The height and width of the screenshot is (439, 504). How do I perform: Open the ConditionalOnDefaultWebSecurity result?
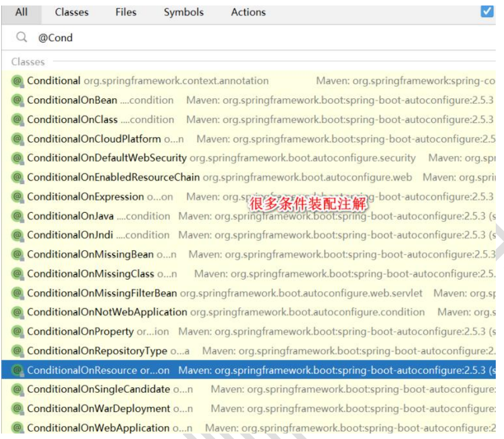point(249,158)
